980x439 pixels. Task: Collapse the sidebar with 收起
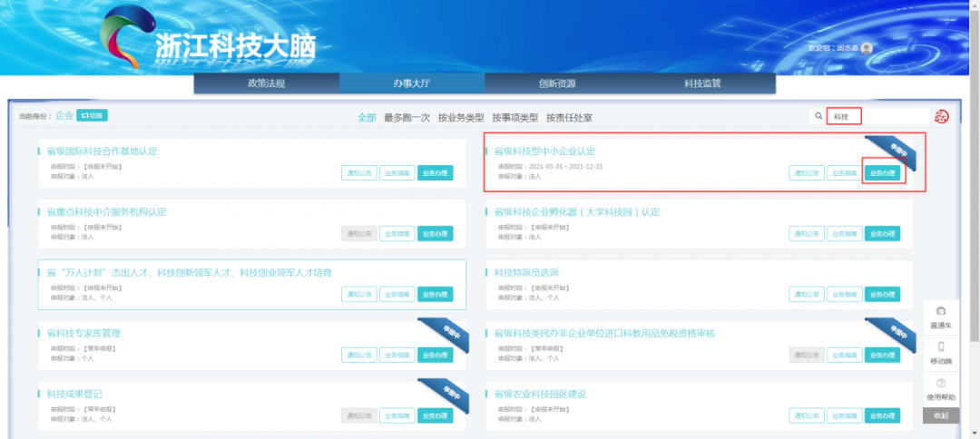coord(941,416)
